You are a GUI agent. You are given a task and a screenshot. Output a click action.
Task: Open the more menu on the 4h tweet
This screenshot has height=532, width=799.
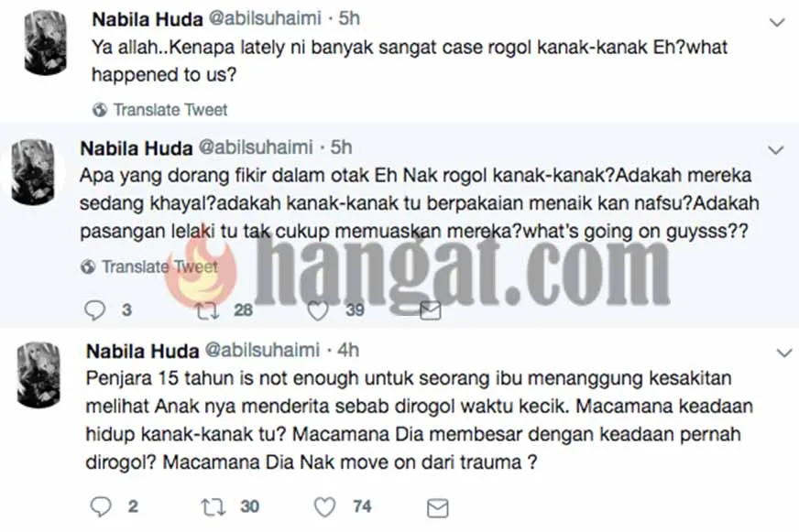[x=783, y=353]
